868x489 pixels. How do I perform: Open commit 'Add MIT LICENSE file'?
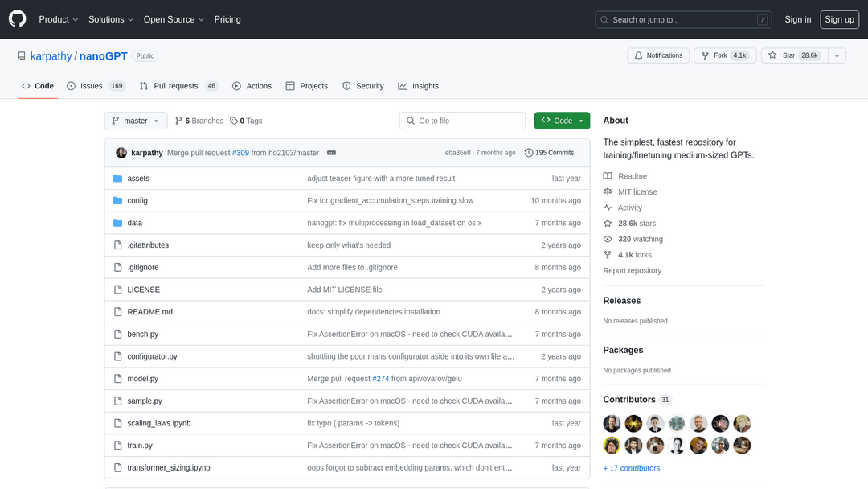[344, 290]
